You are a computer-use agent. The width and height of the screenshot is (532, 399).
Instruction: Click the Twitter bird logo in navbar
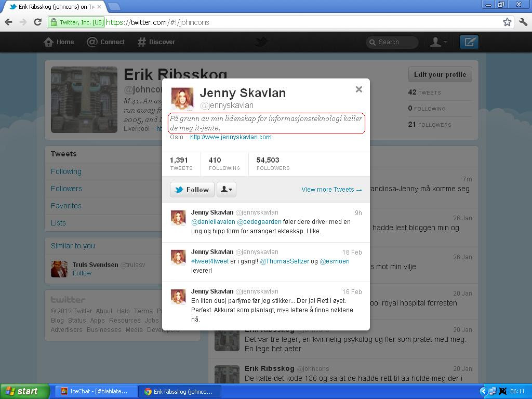tap(261, 42)
